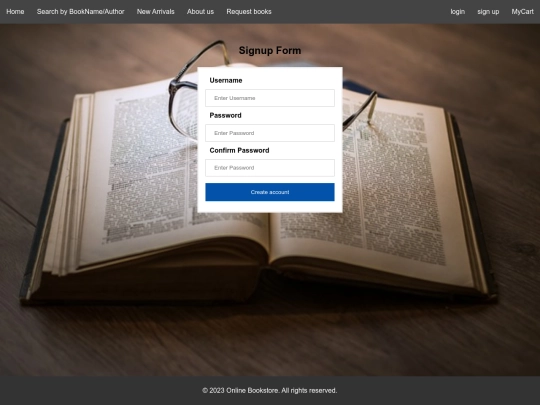
Task: Click the sign up link
Action: point(488,12)
